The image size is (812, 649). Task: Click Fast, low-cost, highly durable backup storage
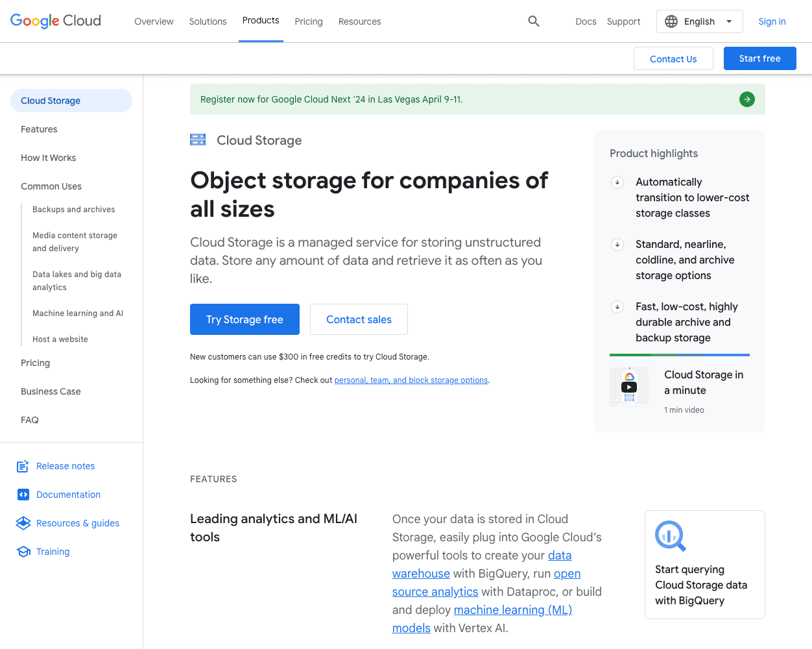tap(686, 323)
